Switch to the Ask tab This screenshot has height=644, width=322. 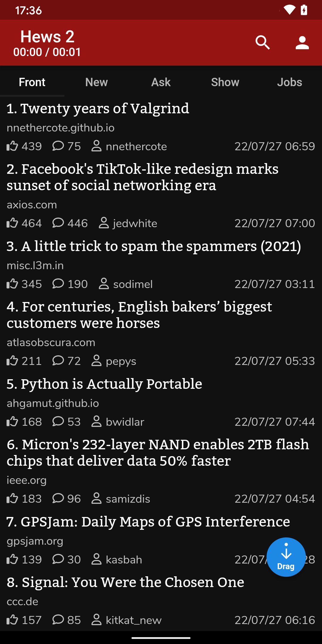(x=161, y=82)
